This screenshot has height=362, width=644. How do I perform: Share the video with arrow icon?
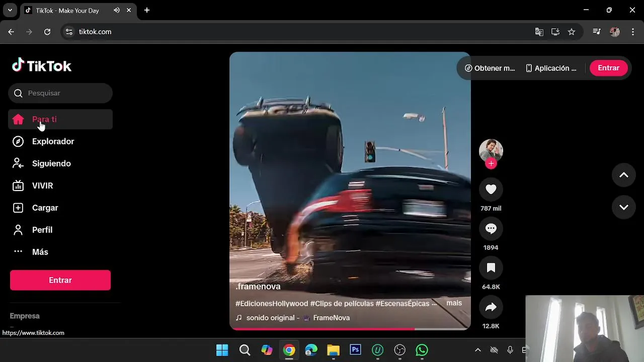pyautogui.click(x=491, y=307)
